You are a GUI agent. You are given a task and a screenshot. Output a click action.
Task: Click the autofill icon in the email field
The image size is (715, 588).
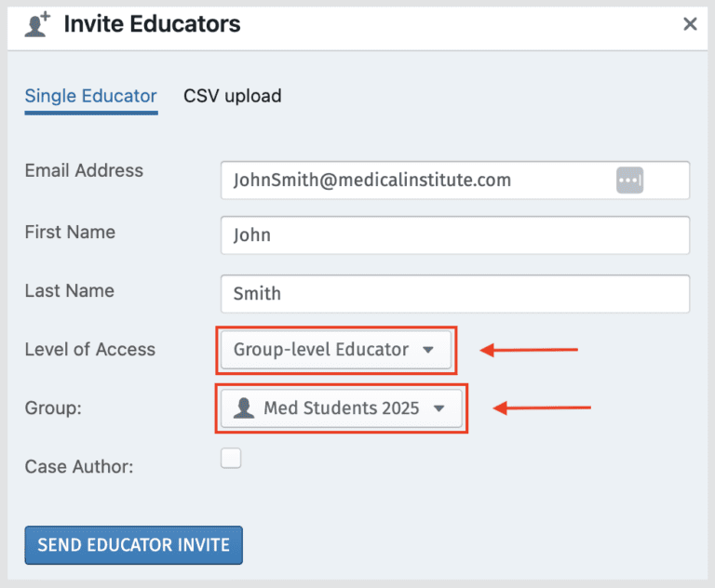629,180
